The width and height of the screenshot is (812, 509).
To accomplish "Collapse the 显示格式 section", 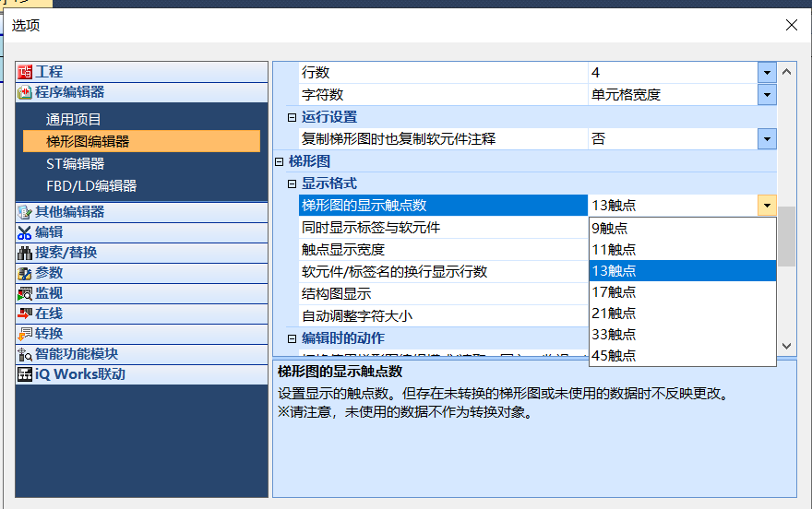I will [293, 183].
